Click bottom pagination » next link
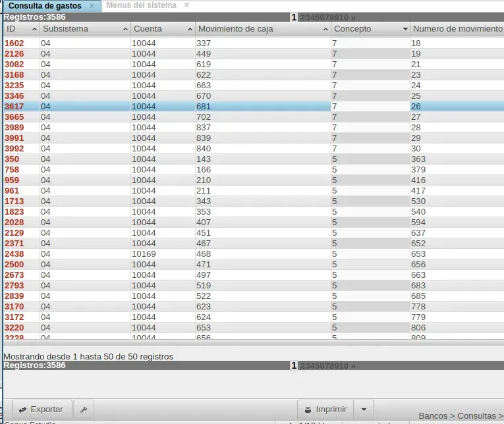 [353, 366]
